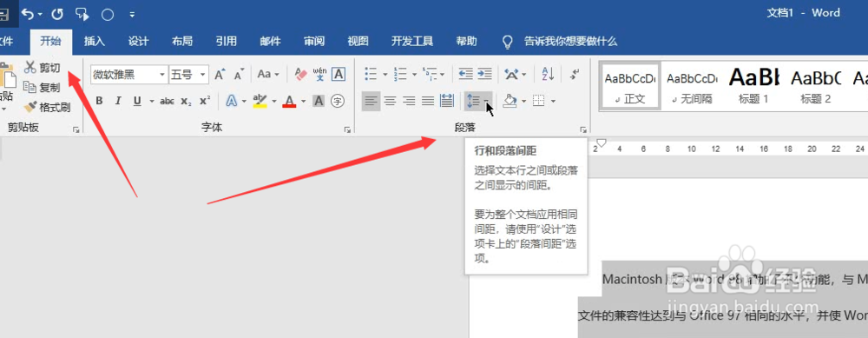Viewport: 868px width, 338px height.
Task: Center-align the paragraph
Action: coord(391,101)
